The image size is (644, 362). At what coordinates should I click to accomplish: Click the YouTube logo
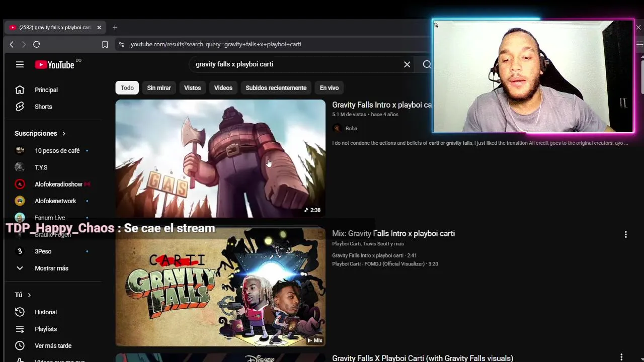click(54, 64)
